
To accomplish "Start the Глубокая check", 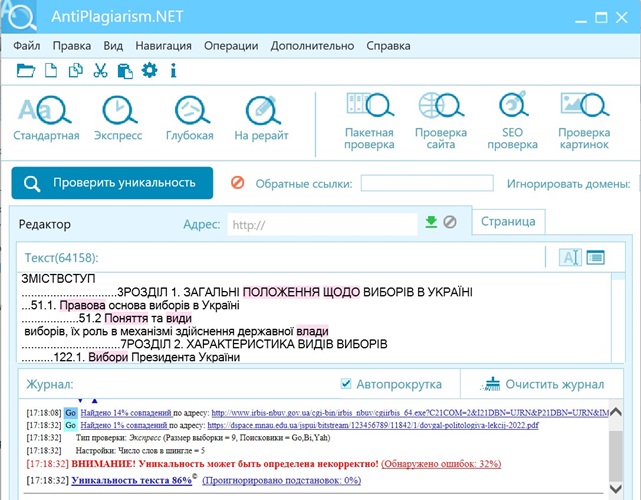I will point(190,118).
